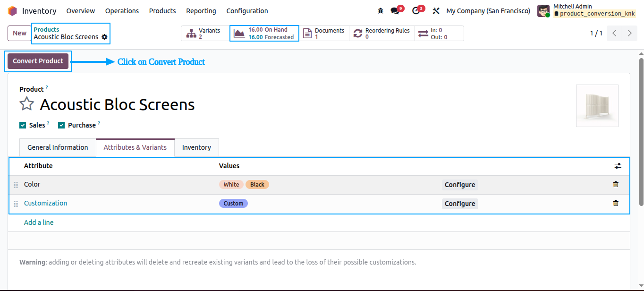Click the Color attribute cell
This screenshot has width=644, height=291.
(32, 184)
